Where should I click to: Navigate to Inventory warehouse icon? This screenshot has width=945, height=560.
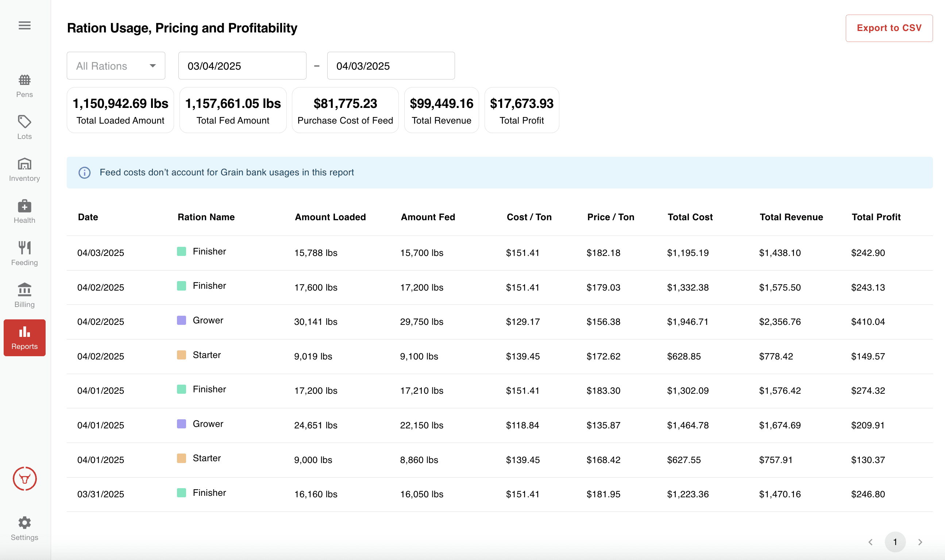24,164
